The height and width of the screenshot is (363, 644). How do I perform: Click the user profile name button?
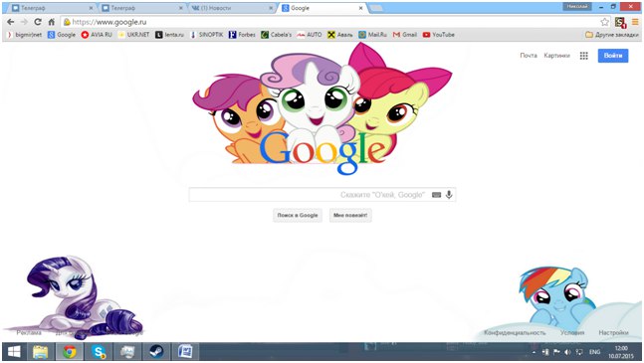click(577, 6)
